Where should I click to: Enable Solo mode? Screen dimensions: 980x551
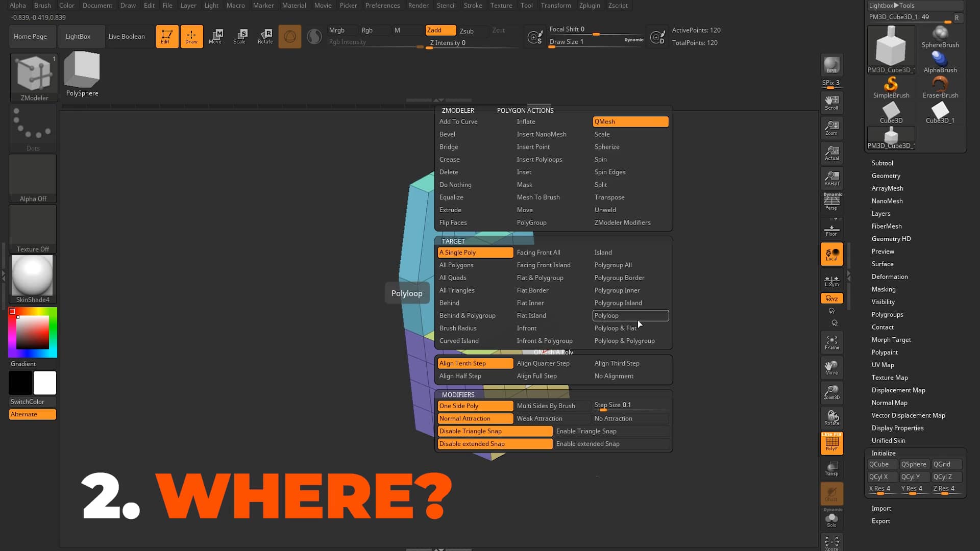[x=831, y=519]
